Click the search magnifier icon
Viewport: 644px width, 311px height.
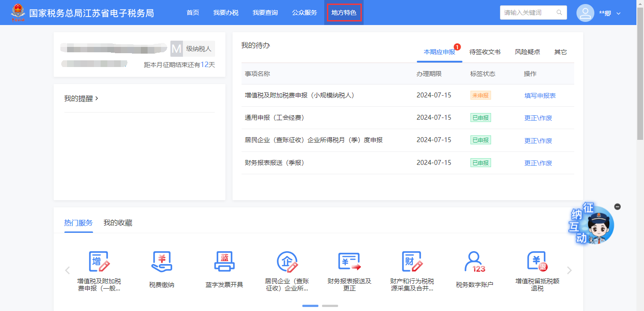[559, 13]
